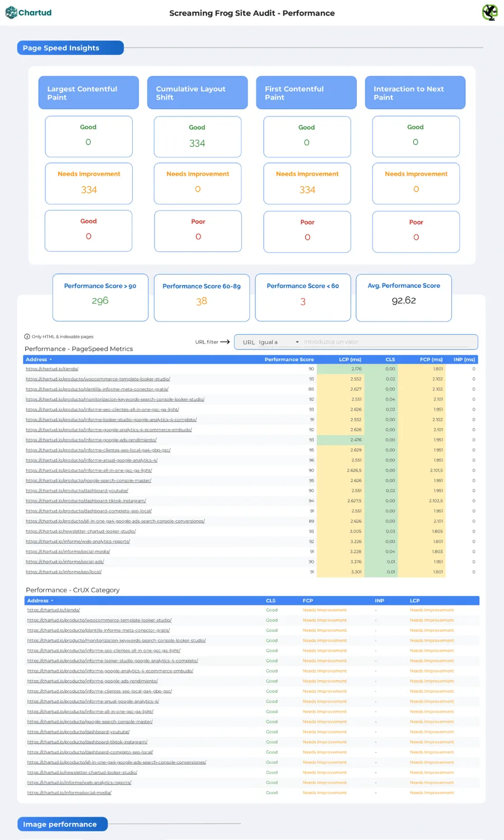Sort by the FCP (ms) column header
The image size is (504, 840).
[x=431, y=360]
